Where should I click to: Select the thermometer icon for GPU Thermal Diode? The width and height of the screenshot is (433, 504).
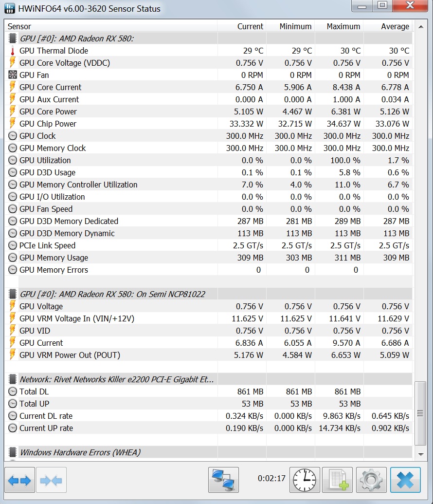(x=12, y=51)
